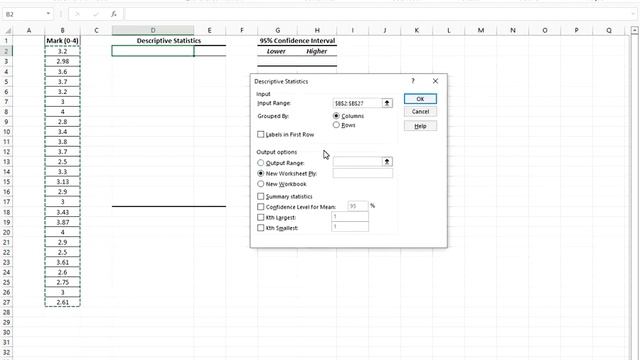640x360 pixels.
Task: Click the Descriptive Statistics heading cell
Action: click(169, 41)
